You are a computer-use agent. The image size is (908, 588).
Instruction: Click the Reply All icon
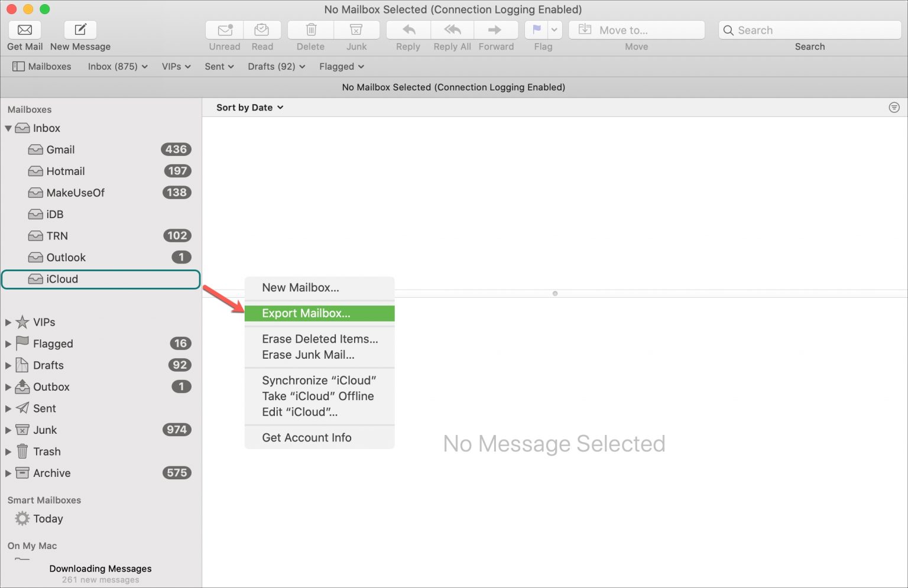click(451, 30)
